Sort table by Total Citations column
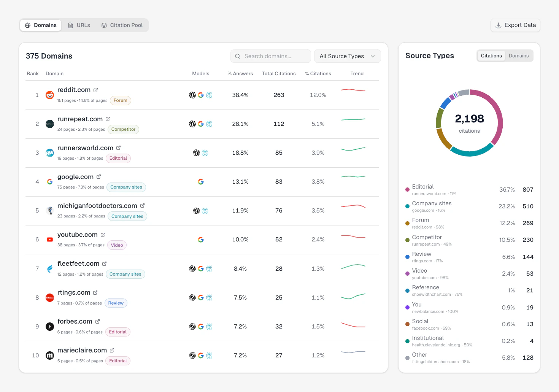 tap(279, 74)
